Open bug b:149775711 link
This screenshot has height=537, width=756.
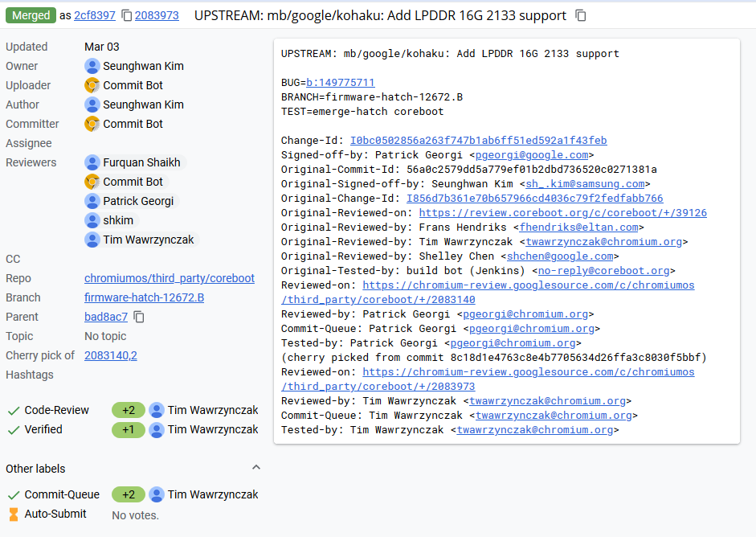click(340, 83)
